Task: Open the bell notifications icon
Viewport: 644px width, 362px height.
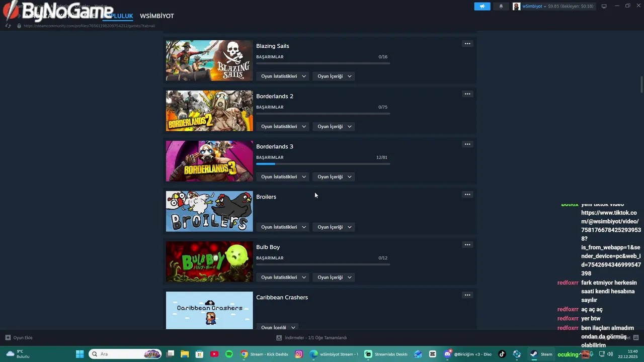Action: [501, 6]
